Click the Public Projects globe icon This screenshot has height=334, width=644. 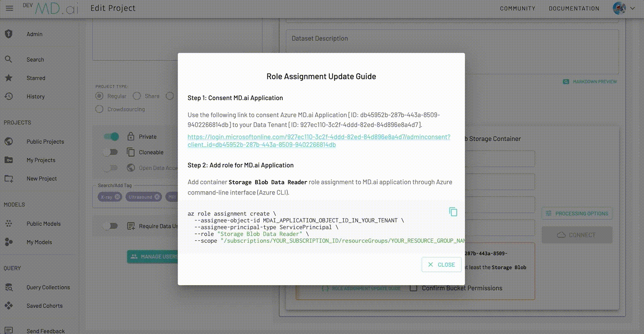click(x=9, y=142)
